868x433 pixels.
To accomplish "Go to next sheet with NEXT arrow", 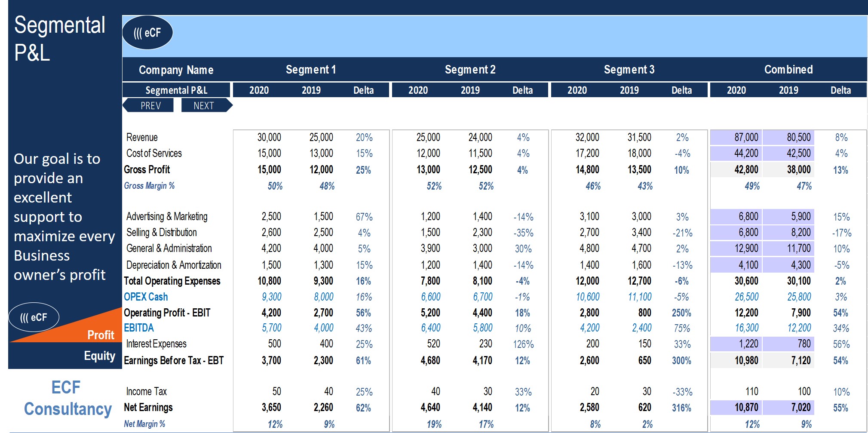I will tap(207, 105).
